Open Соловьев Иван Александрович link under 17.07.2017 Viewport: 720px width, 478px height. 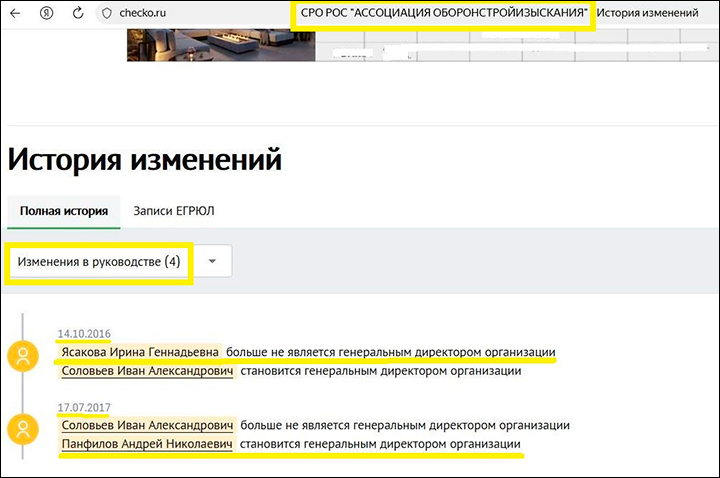click(147, 425)
